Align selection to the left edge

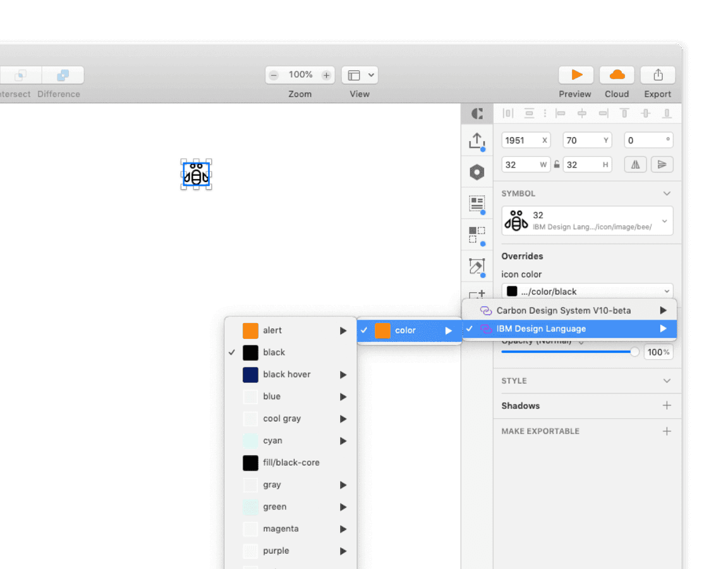click(561, 113)
